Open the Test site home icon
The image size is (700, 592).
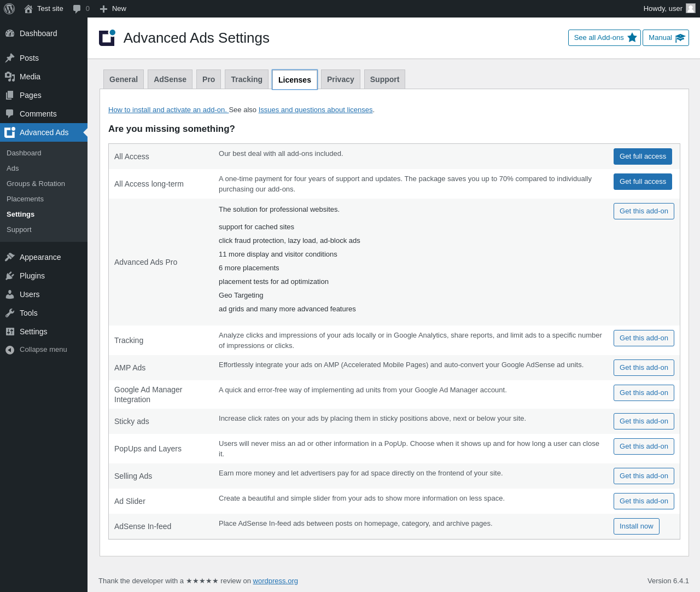(28, 9)
